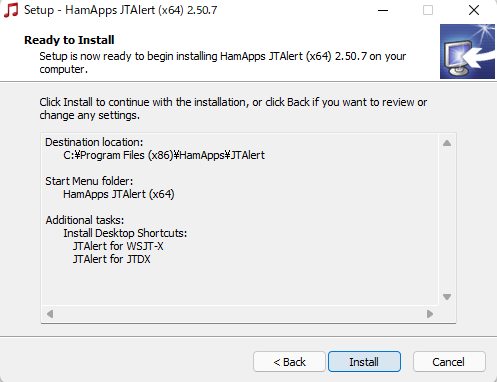497x382 pixels.
Task: Close the setup window with X
Action: [474, 10]
